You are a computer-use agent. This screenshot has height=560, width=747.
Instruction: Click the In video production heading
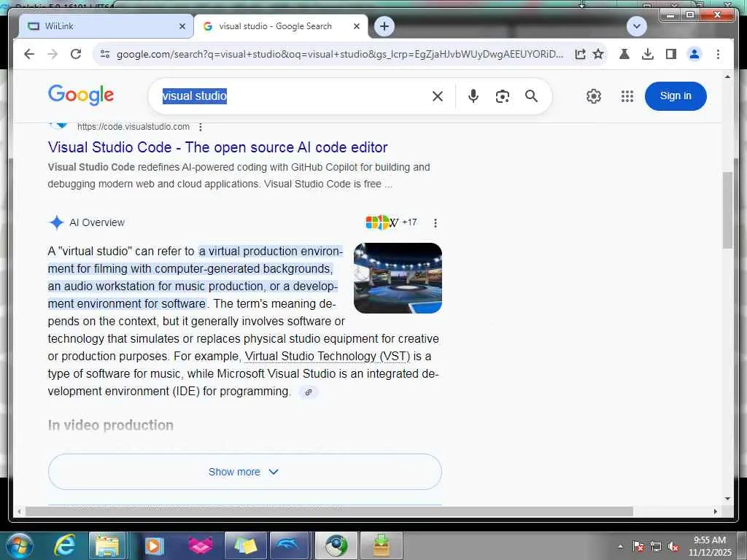pyautogui.click(x=111, y=425)
